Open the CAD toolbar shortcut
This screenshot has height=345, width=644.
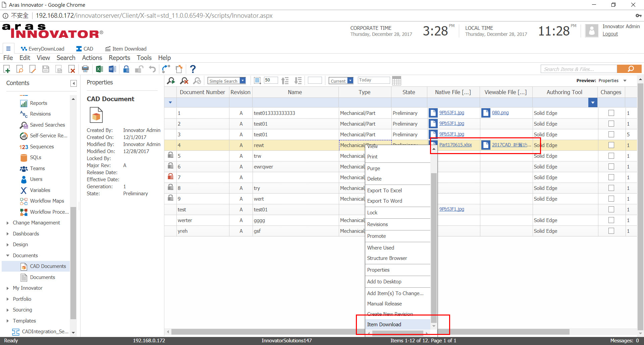85,49
